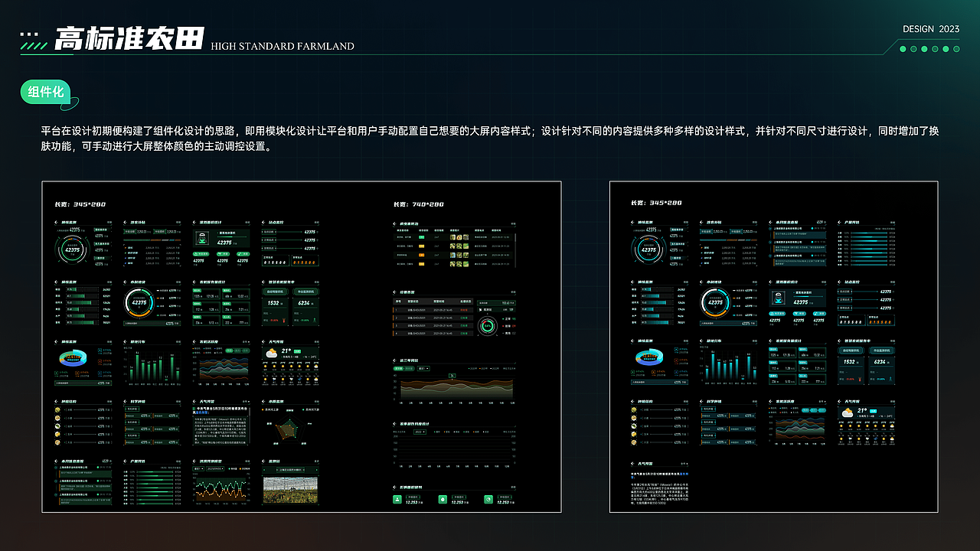Image resolution: width=980 pixels, height=551 pixels.
Task: Click the farmland greenhouse photo thumbnail
Action: tap(290, 490)
